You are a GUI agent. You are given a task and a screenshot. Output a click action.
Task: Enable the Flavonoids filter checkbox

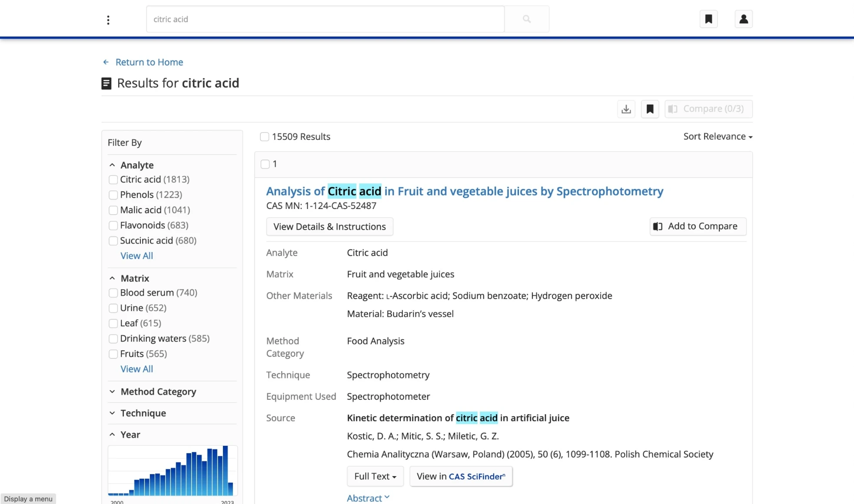click(113, 225)
